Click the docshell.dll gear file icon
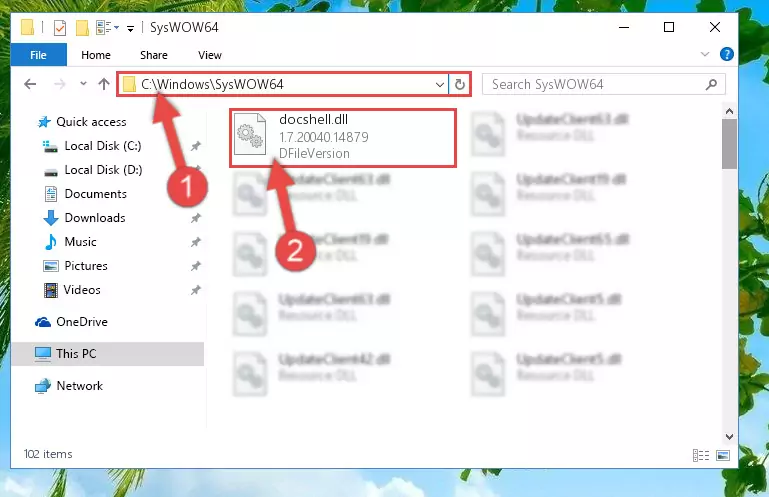This screenshot has width=769, height=497. click(x=250, y=133)
